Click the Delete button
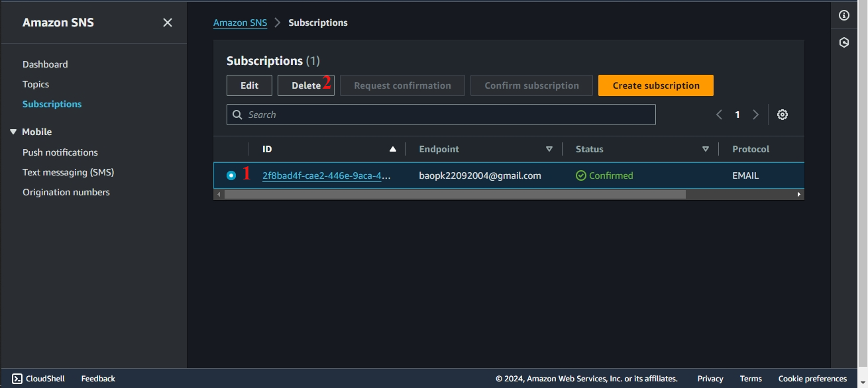The width and height of the screenshot is (868, 388). [306, 85]
